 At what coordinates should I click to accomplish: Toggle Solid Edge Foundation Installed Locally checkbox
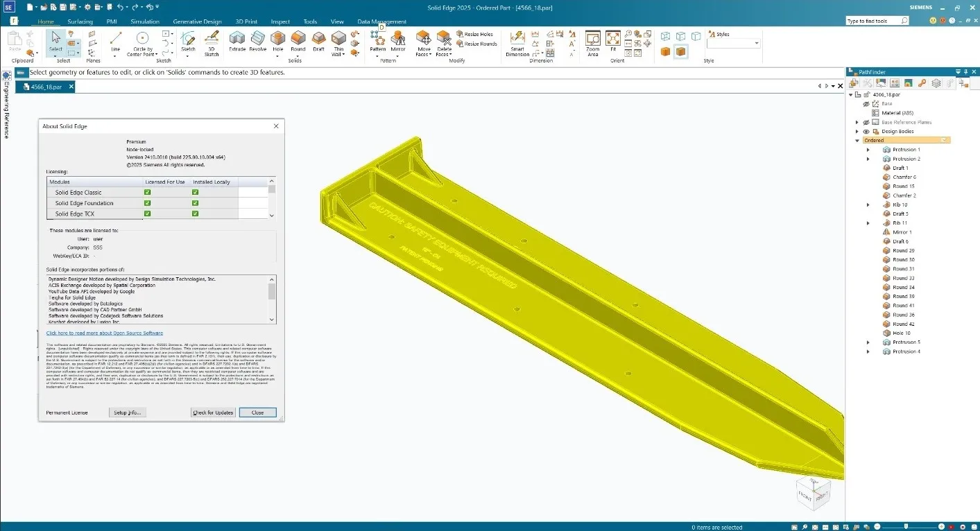pyautogui.click(x=195, y=203)
